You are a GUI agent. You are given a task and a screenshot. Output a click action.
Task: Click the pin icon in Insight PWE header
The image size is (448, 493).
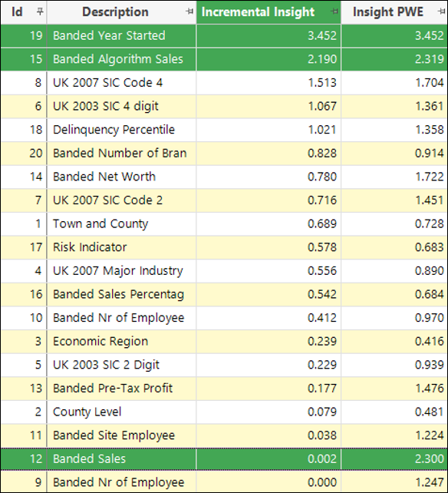pos(441,12)
